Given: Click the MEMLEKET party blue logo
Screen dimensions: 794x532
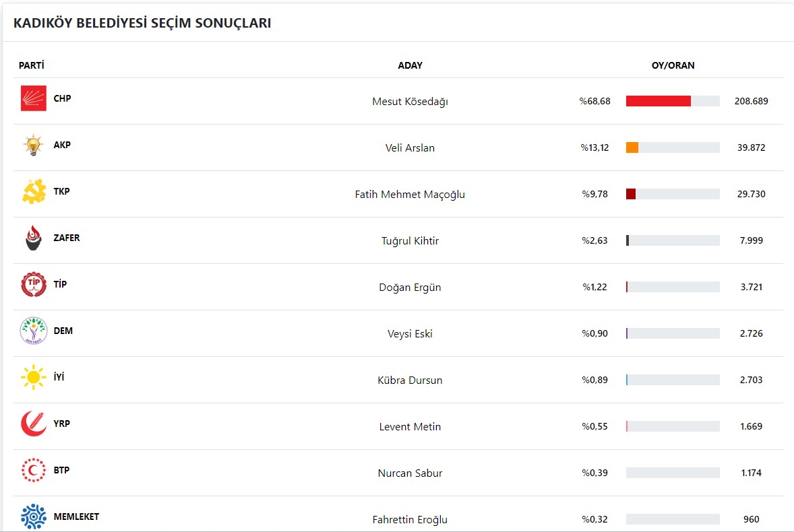Looking at the screenshot, I should (x=34, y=517).
